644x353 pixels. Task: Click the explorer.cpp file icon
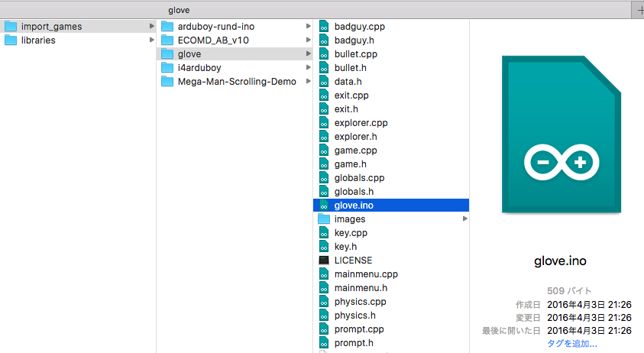pyautogui.click(x=324, y=123)
